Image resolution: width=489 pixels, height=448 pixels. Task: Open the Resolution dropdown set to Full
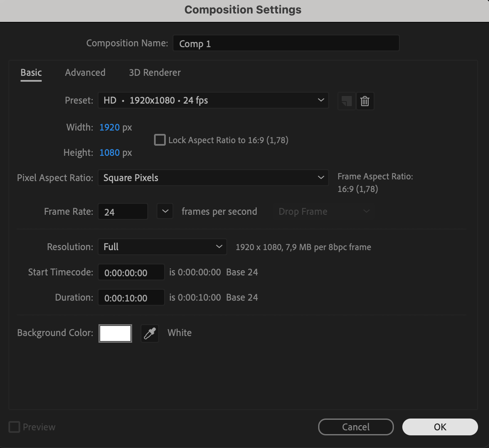tap(162, 247)
